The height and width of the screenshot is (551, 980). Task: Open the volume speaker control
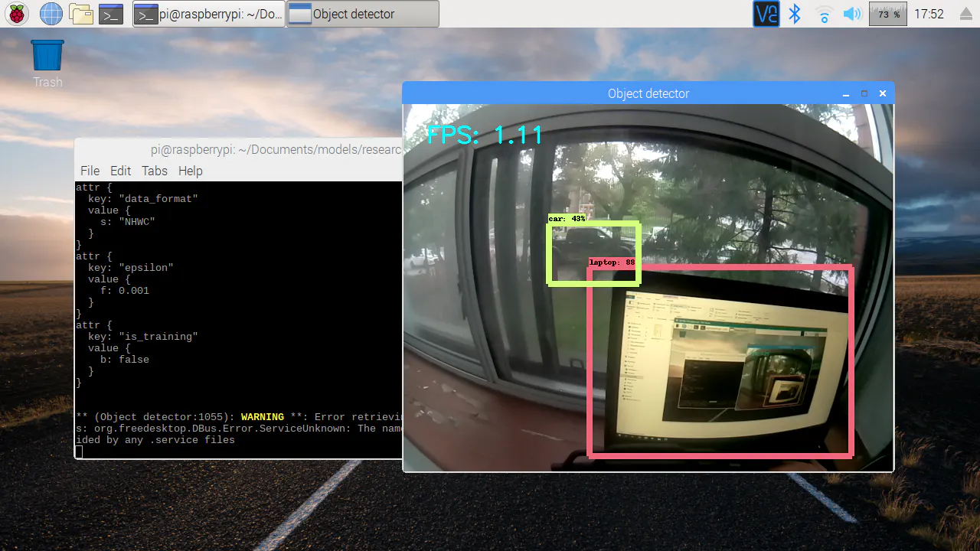click(x=852, y=14)
